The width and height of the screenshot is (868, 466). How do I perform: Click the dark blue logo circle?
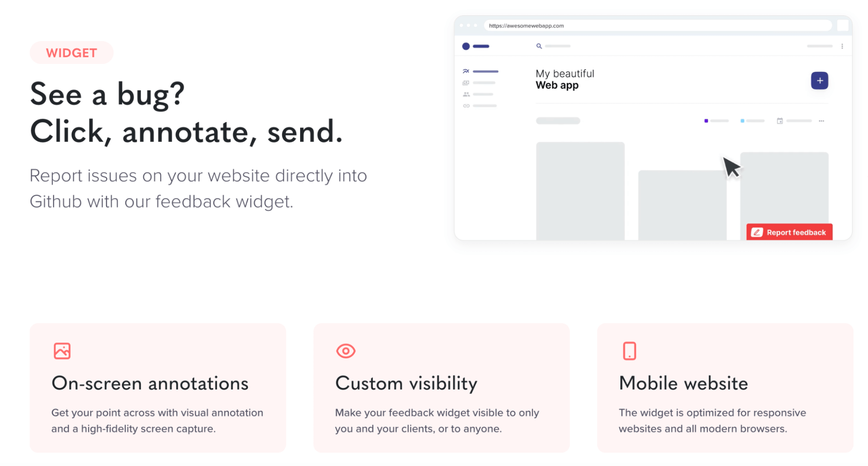466,46
